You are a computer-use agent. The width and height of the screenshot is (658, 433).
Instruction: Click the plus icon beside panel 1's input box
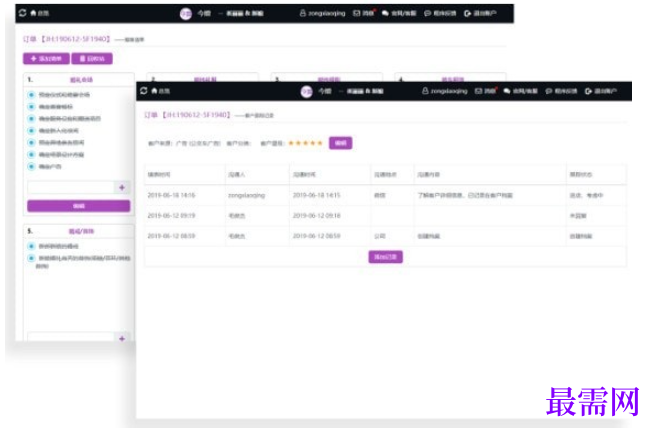click(x=122, y=188)
